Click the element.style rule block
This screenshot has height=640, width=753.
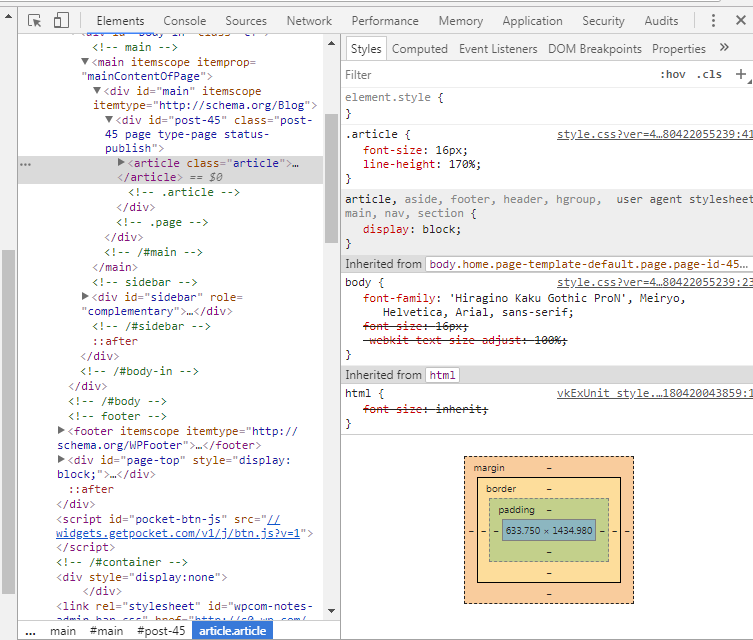(547, 105)
